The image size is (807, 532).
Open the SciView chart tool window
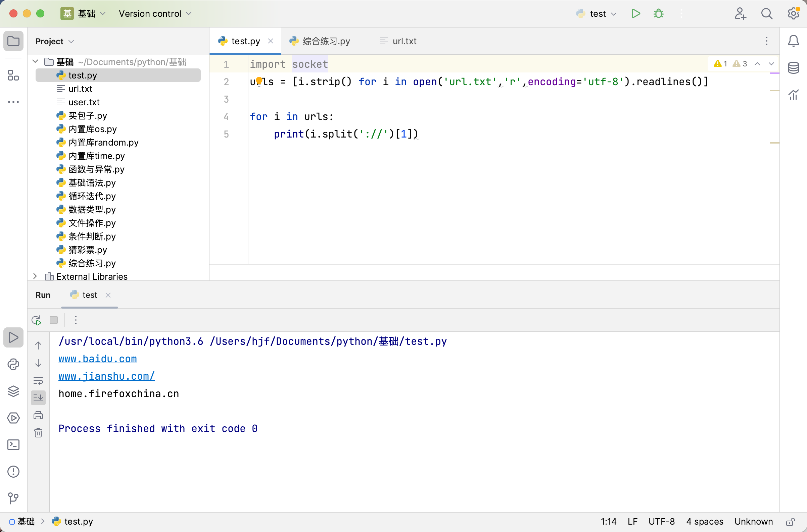[794, 95]
